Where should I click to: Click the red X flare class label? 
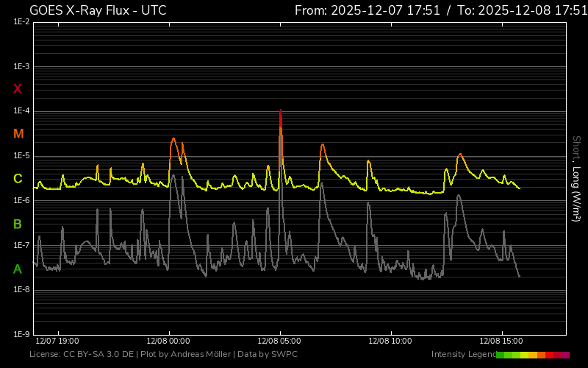coord(18,89)
